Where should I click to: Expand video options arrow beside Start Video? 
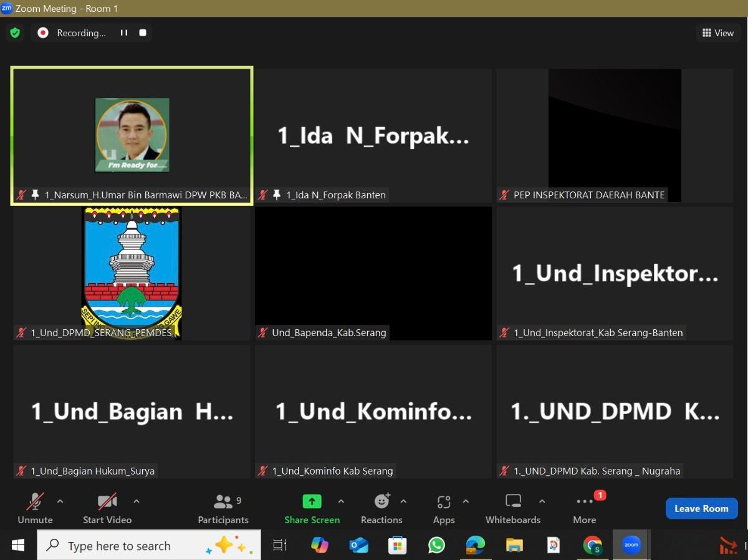click(137, 501)
